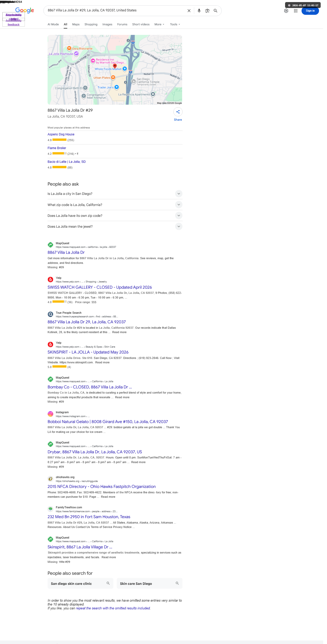Image resolution: width=327 pixels, height=644 pixels.
Task: Search for San diego skin care clinic
Action: point(80,584)
